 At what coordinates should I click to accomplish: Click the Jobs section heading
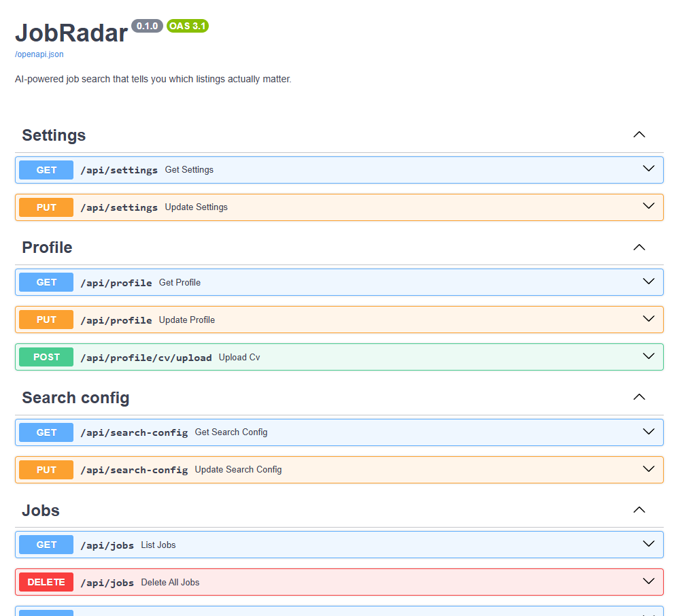point(41,511)
